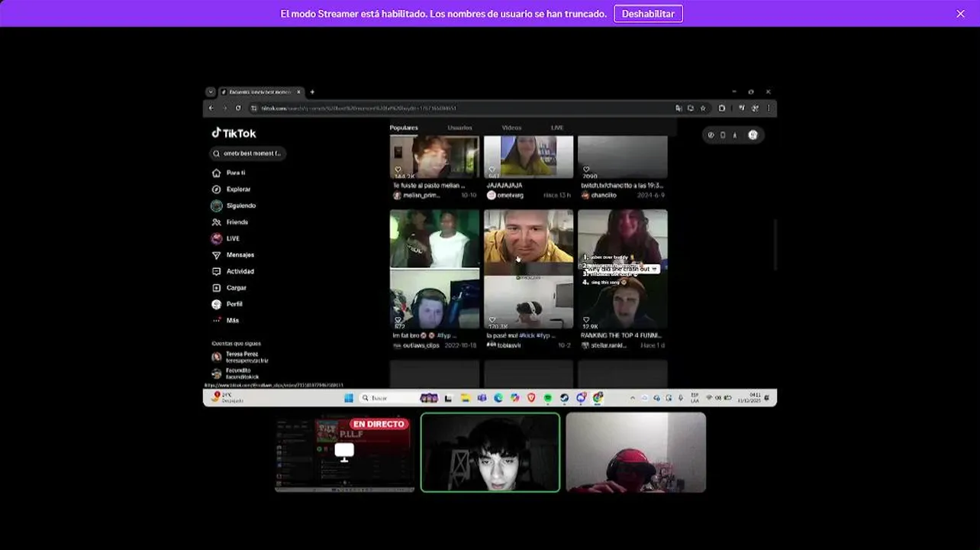Open the EN DIRECTO screen share tile
Viewport: 980px width, 550px height.
tap(344, 452)
